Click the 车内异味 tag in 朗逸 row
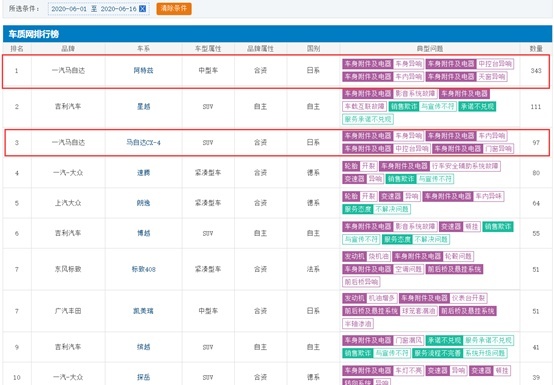554x385 pixels. (488, 196)
